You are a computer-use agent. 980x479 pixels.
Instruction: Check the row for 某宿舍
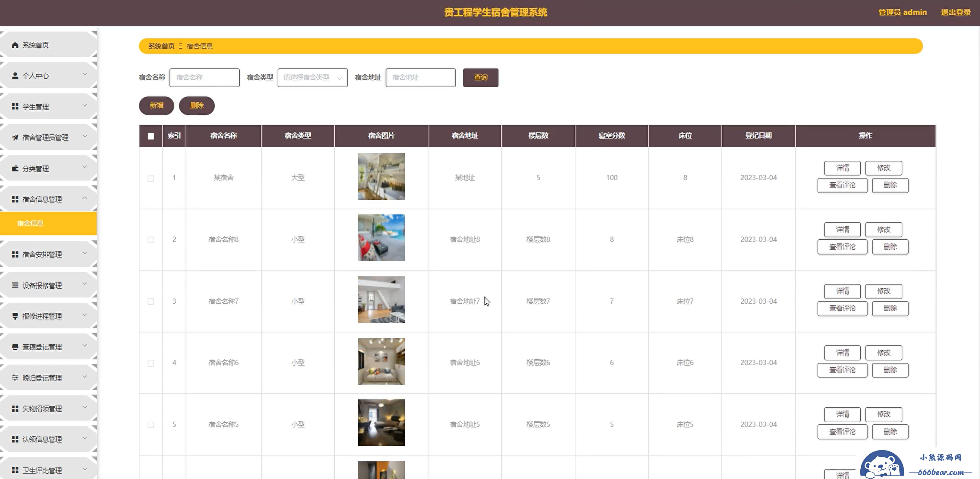[151, 178]
